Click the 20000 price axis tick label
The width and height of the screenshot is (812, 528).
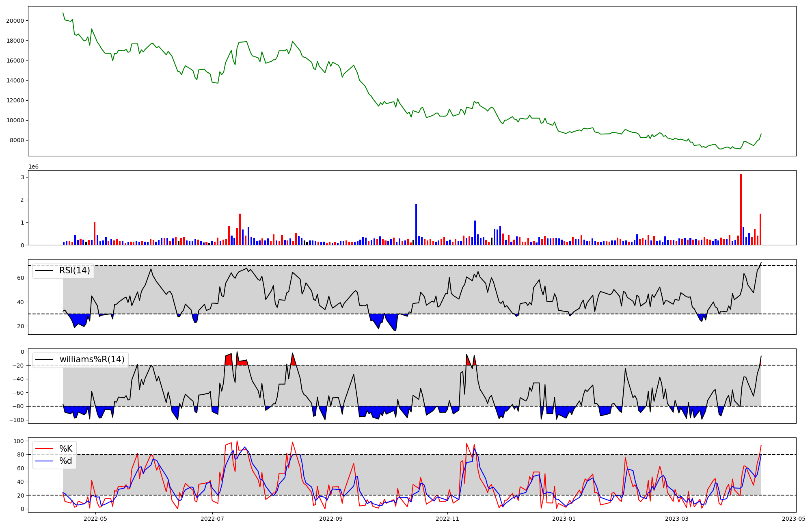click(x=15, y=21)
